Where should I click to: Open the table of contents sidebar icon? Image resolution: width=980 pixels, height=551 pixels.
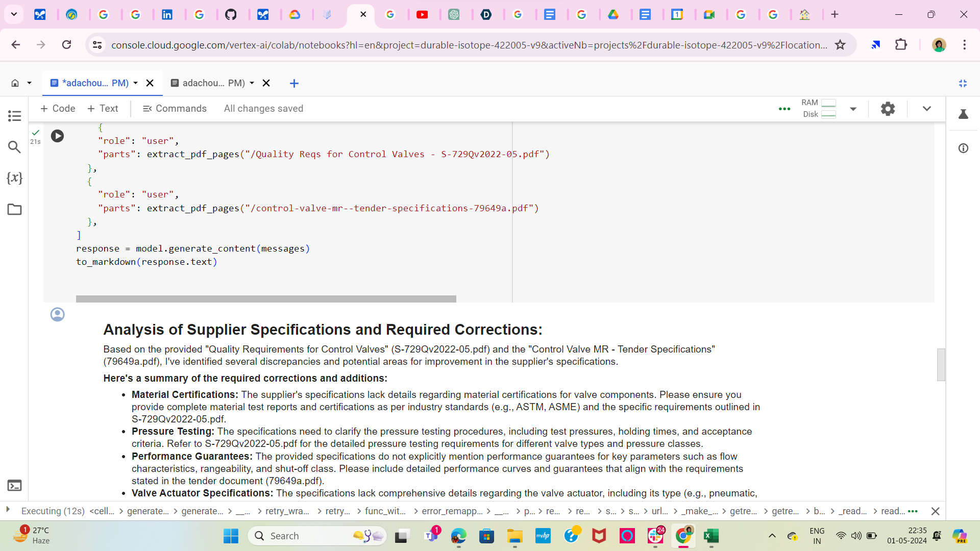pos(14,116)
